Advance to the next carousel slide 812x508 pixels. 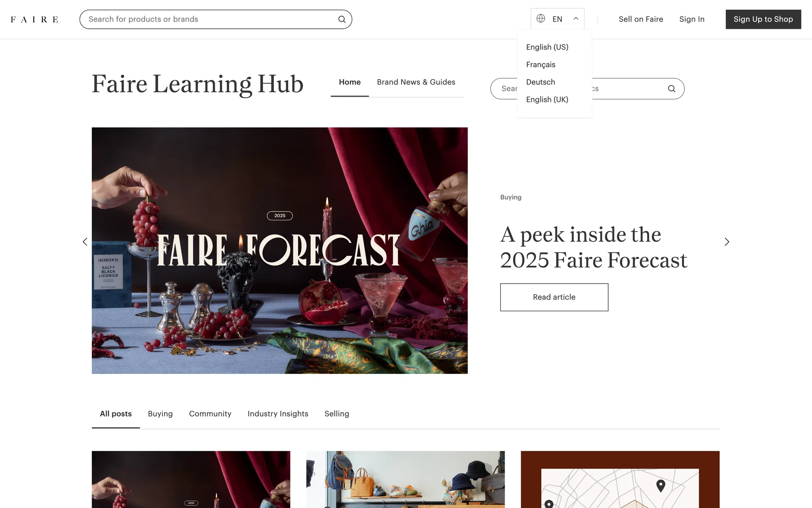[727, 242]
